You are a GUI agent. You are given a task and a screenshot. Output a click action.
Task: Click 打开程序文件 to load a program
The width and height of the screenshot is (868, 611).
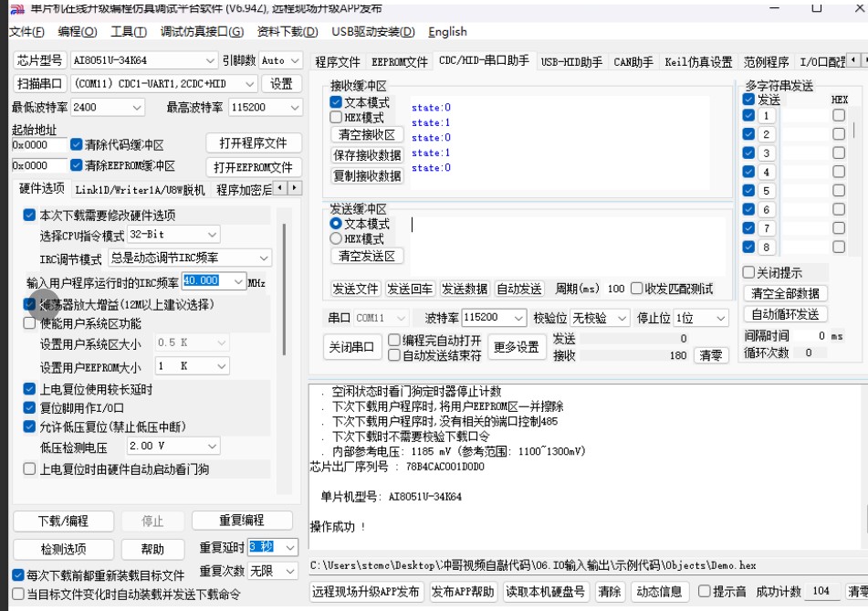point(253,143)
